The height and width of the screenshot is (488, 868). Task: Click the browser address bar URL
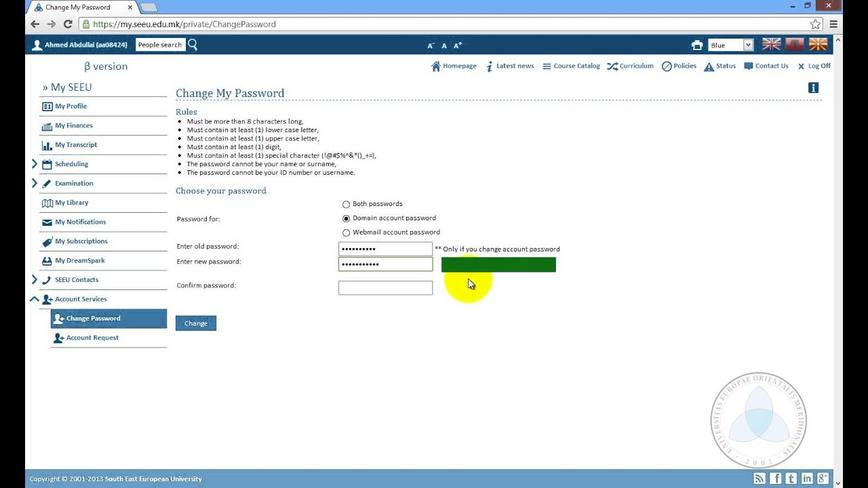(184, 24)
